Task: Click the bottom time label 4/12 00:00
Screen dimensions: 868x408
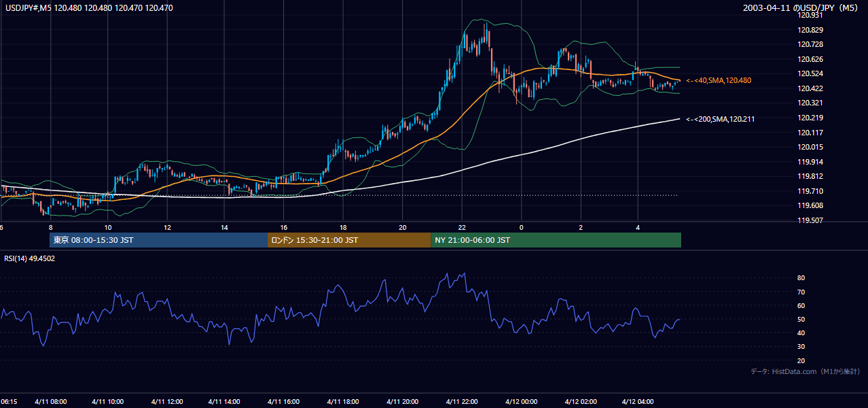Action: (521, 402)
